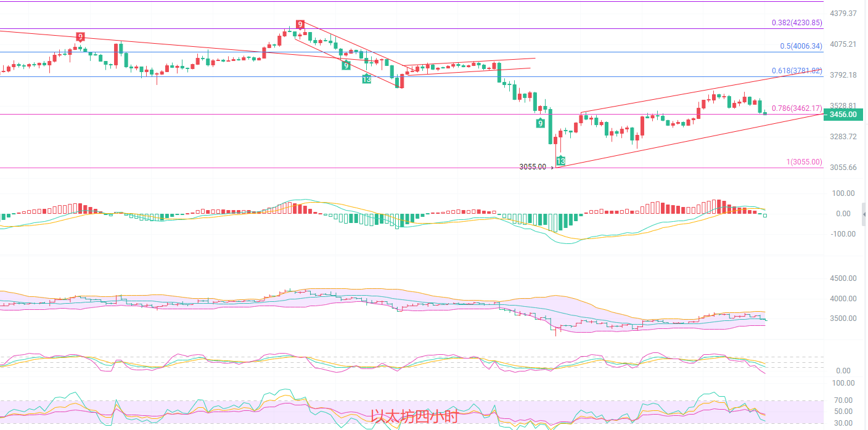Screen dimensions: 868x430
Task: Click the green 13 marker at the 3055 low
Action: 561,161
